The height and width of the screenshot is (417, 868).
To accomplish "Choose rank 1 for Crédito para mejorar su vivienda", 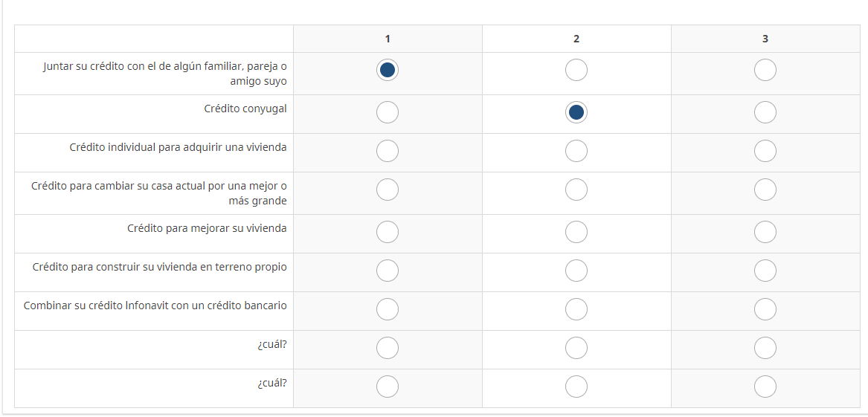I will point(388,233).
